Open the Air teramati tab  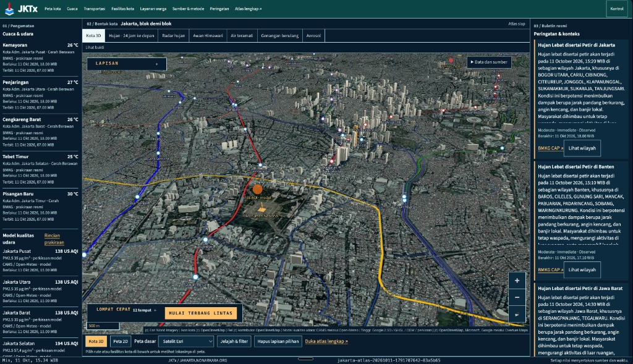click(x=242, y=35)
